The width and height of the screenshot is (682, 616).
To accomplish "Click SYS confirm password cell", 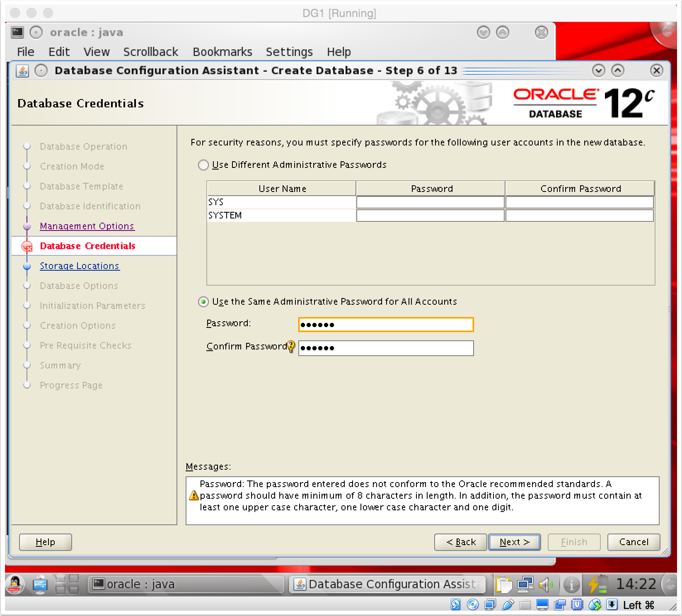I will click(580, 202).
